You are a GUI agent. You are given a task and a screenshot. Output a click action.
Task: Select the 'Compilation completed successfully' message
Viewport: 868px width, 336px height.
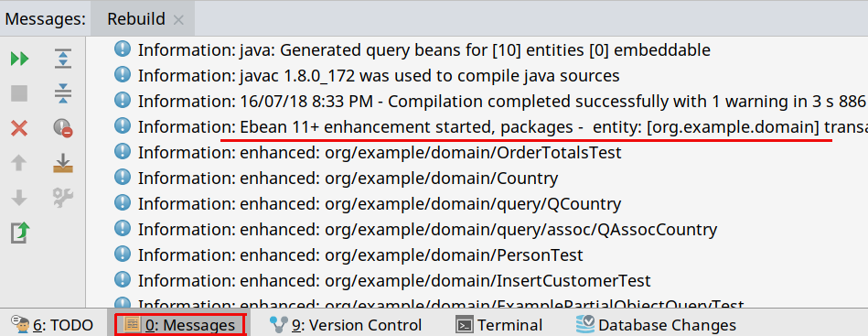pyautogui.click(x=501, y=101)
